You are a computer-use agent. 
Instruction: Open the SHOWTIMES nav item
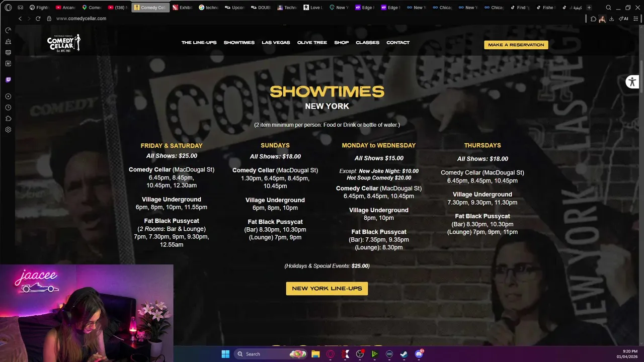click(x=239, y=43)
